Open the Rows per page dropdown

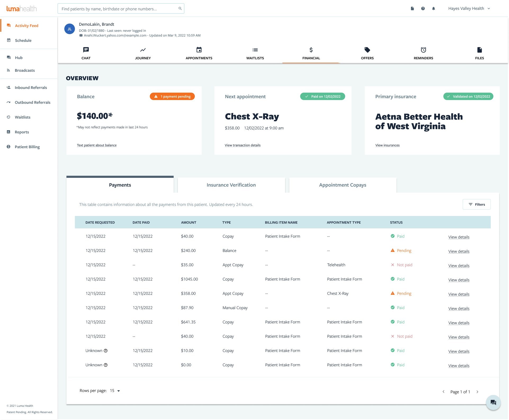point(115,391)
